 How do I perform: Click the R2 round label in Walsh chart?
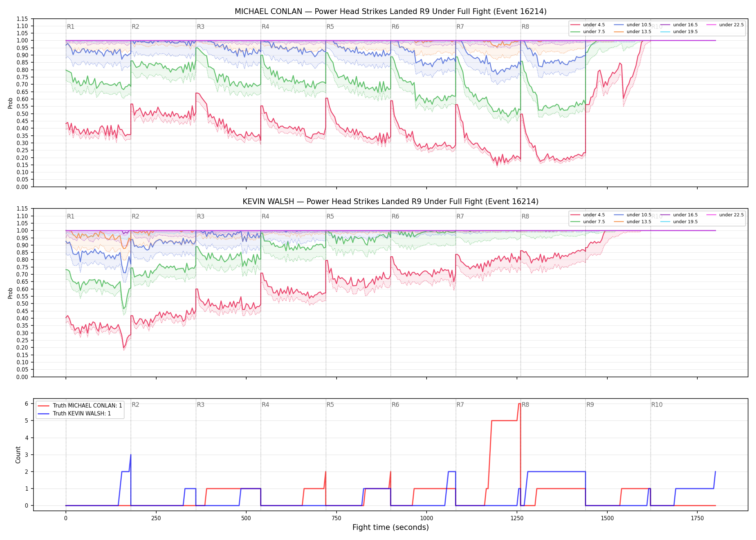135,216
